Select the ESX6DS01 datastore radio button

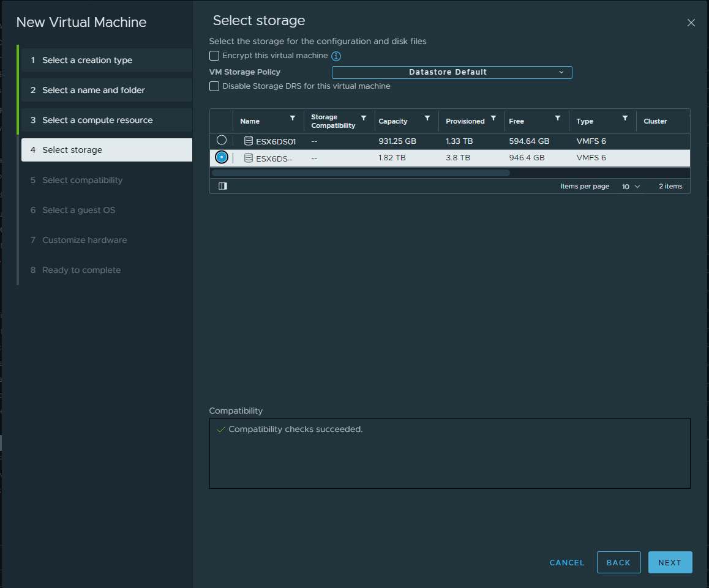222,141
